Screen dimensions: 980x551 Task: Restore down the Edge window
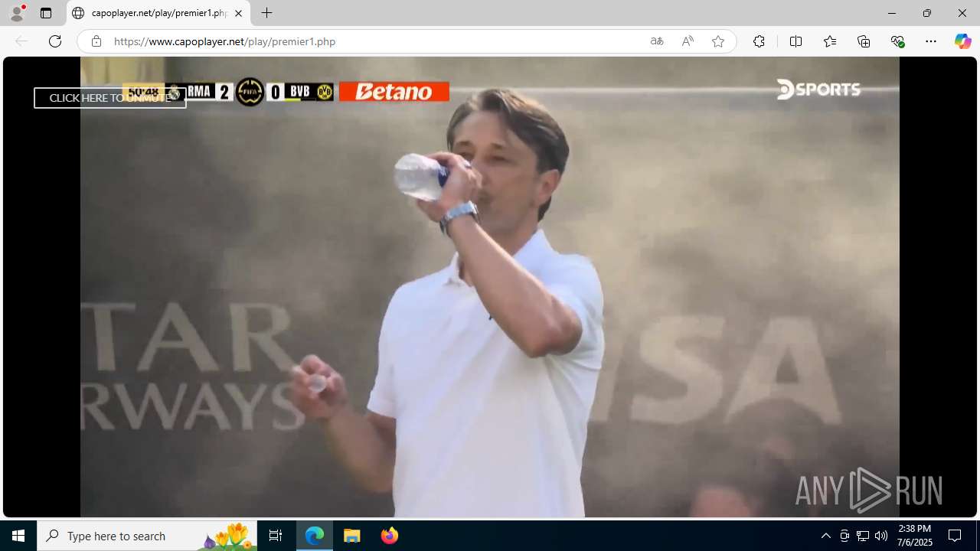(927, 13)
